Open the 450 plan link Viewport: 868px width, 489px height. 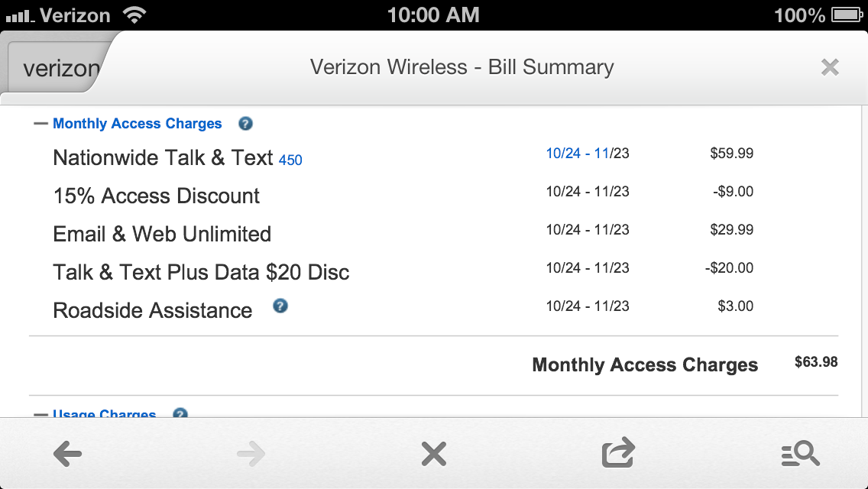pyautogui.click(x=290, y=160)
